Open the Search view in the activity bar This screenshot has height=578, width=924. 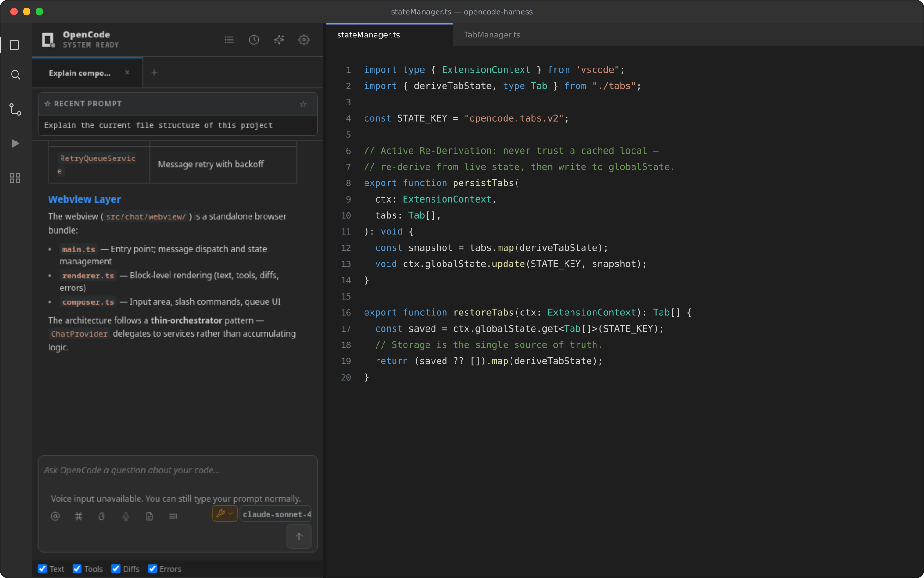pos(15,75)
